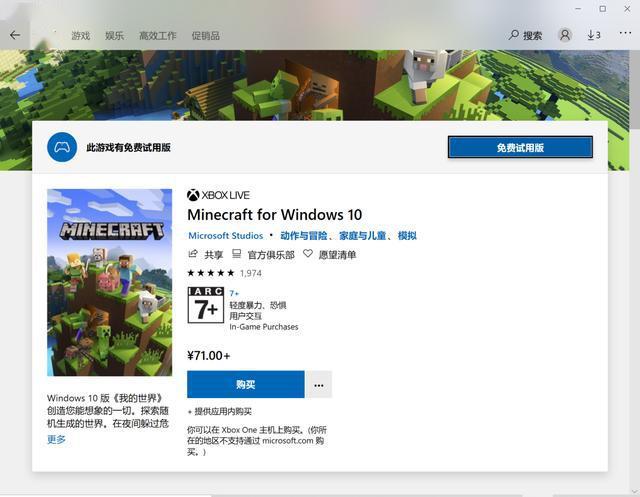The width and height of the screenshot is (640, 497).
Task: Open the 促销品 tab
Action: click(x=206, y=36)
